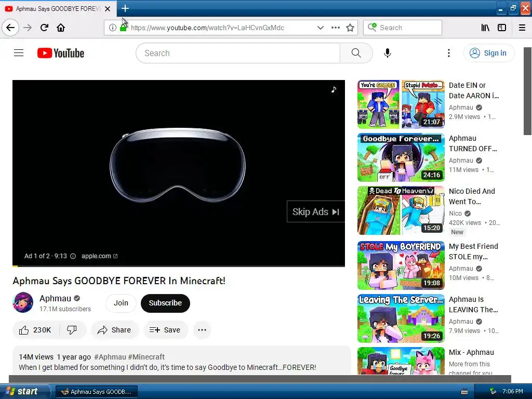Open Date EIN or Date AARON thumbnail

tap(401, 104)
